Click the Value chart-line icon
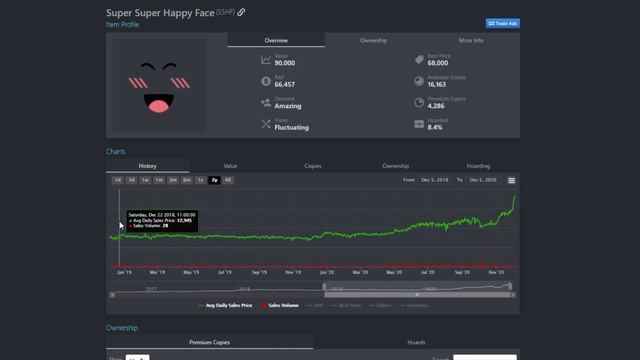The width and height of the screenshot is (640, 360). pos(266,60)
